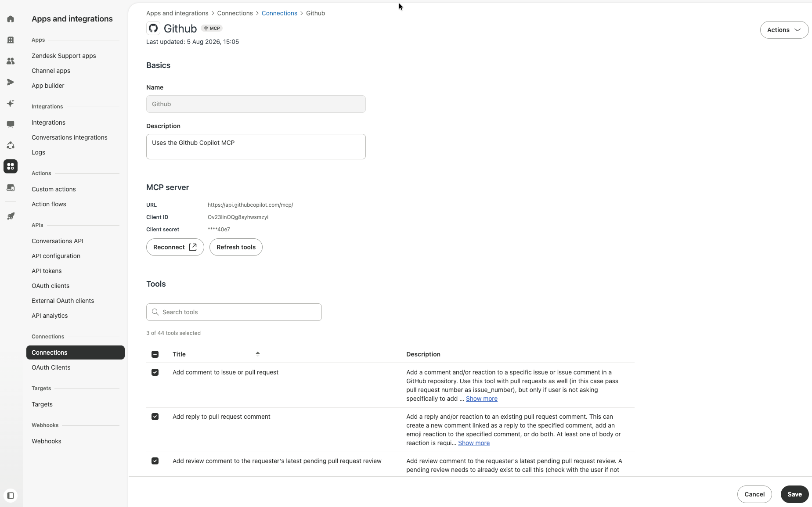The height and width of the screenshot is (507, 812).
Task: Open the rocket icon in left rail
Action: coord(11,216)
